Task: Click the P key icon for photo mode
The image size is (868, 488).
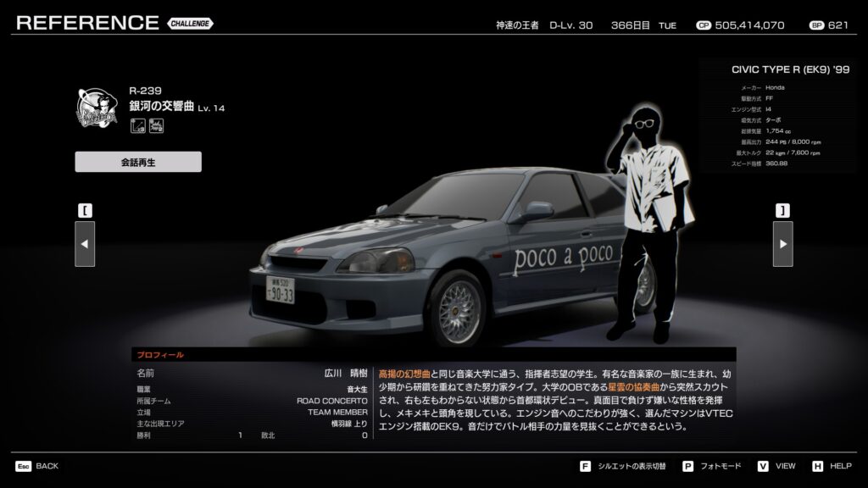Action: tap(687, 466)
